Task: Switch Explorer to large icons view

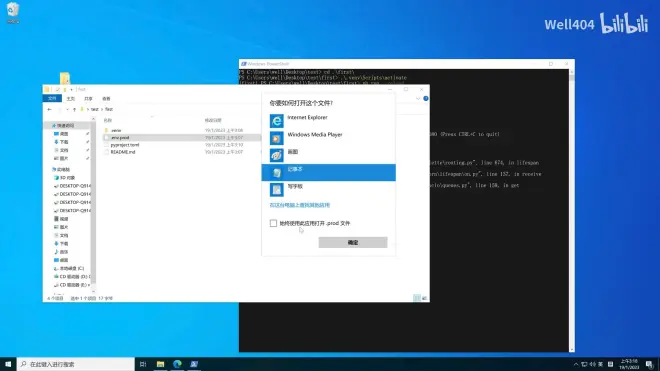Action: coord(424,298)
